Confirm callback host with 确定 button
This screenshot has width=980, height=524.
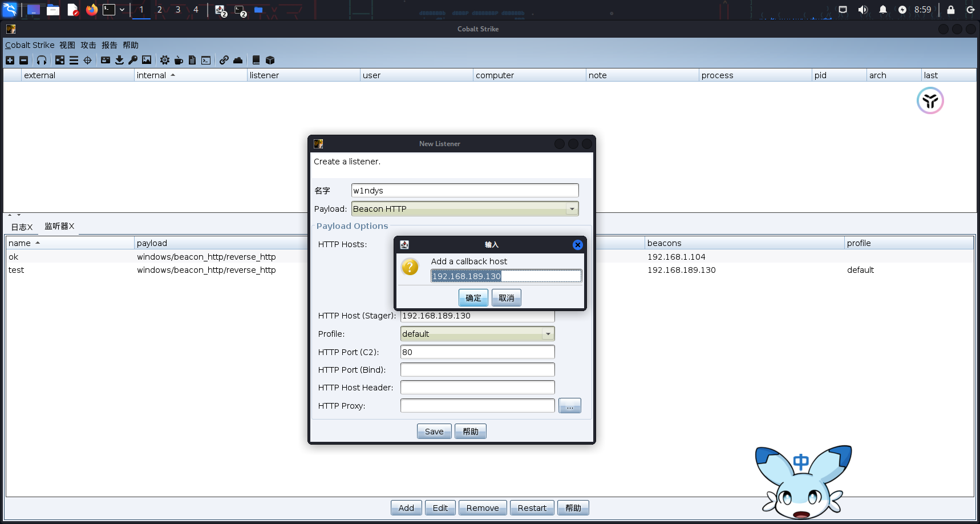(x=473, y=298)
